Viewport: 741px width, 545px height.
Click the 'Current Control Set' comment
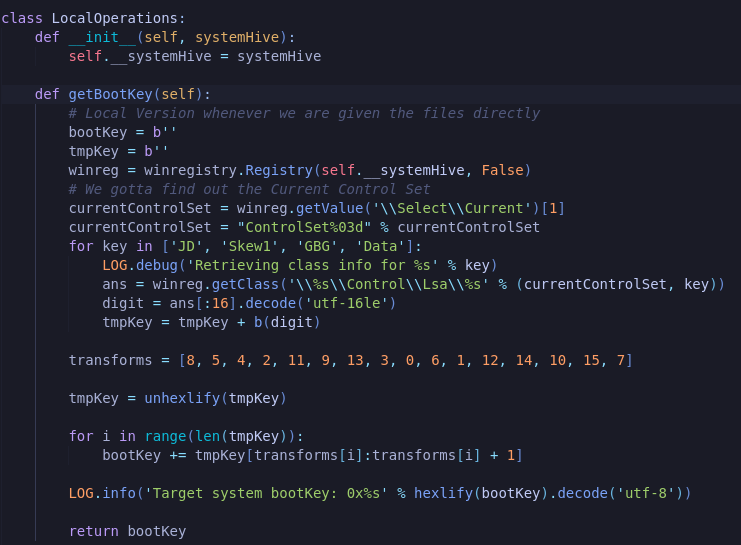click(x=250, y=189)
